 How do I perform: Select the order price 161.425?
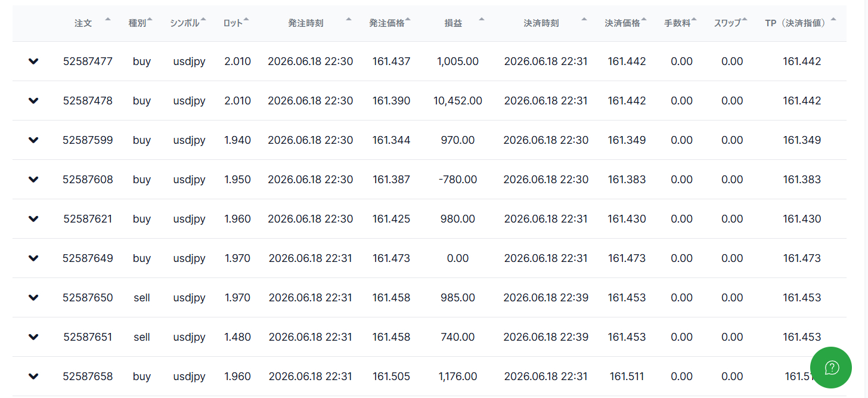click(x=392, y=219)
